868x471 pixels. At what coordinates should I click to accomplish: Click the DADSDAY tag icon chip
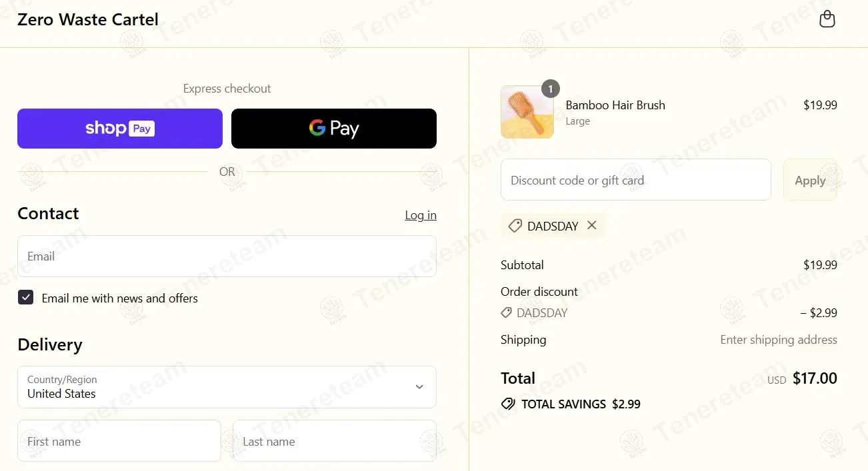click(x=515, y=226)
